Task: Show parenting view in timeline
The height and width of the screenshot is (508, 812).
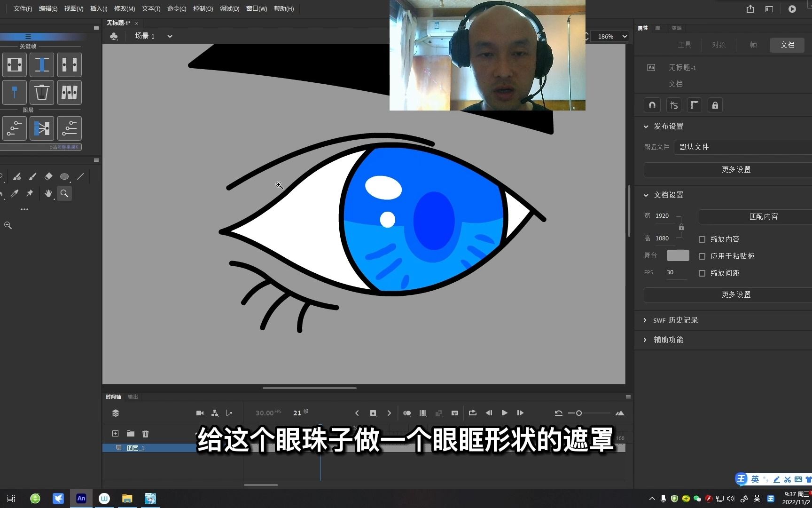Action: point(215,413)
